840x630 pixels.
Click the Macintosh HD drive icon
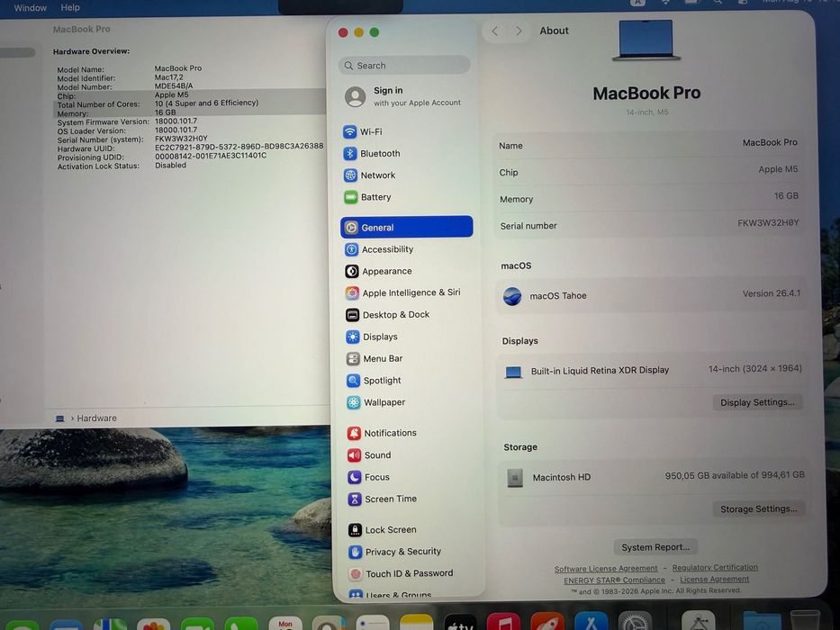coord(515,477)
